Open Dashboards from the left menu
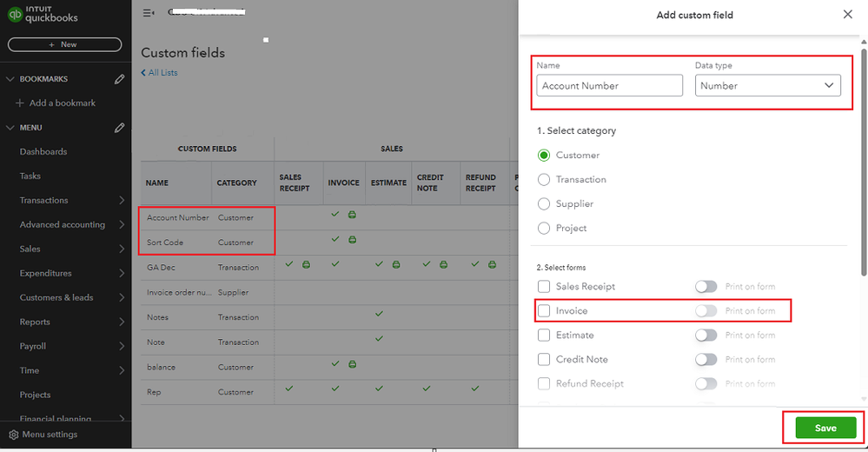Viewport: 868px width, 452px height. [x=43, y=151]
